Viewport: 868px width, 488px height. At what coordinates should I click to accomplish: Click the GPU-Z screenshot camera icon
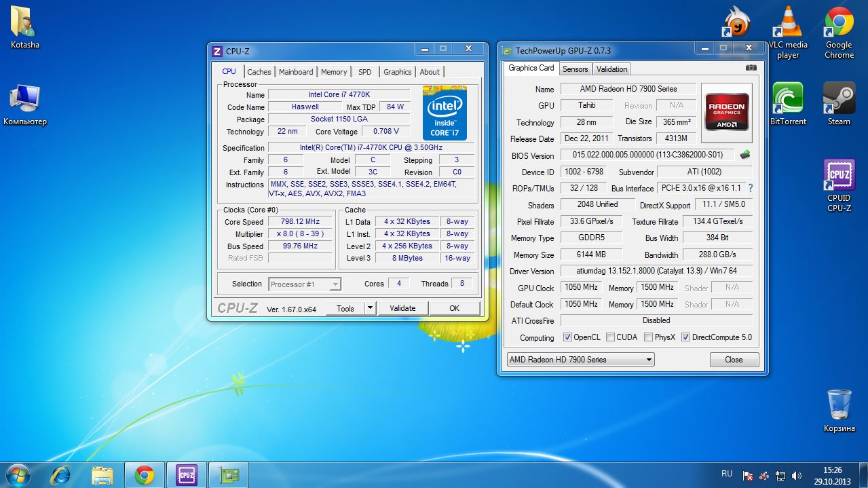coord(751,68)
